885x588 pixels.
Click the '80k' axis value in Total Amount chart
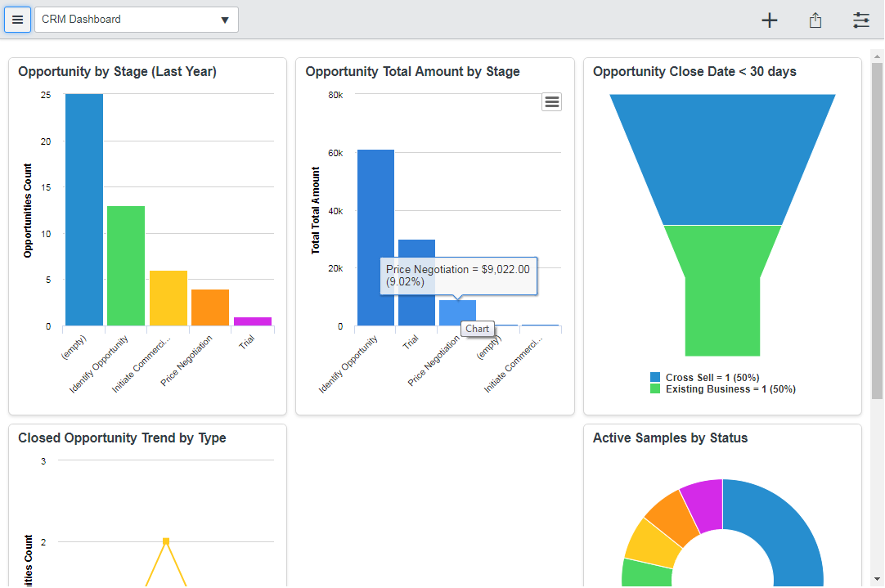click(x=335, y=95)
